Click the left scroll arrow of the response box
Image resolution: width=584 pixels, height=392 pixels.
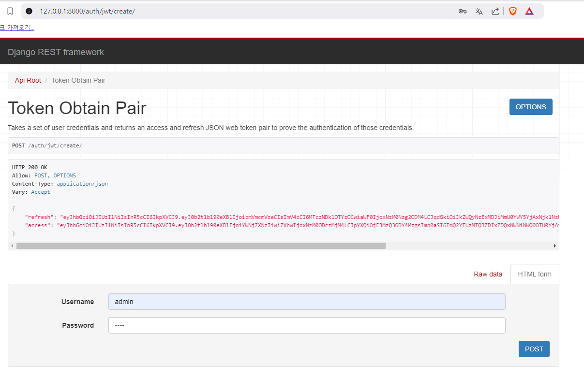click(x=12, y=246)
